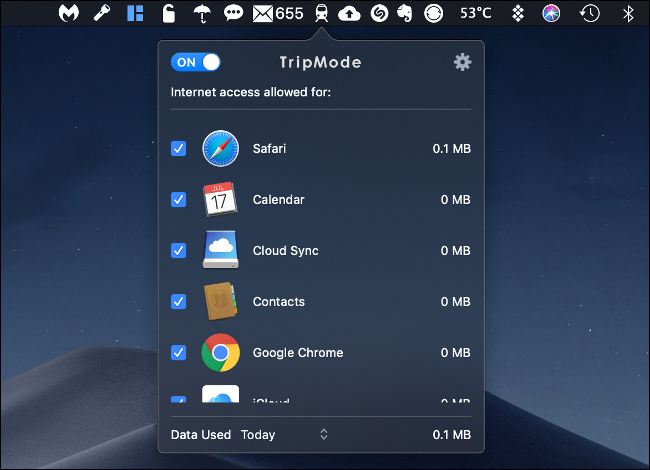Viewport: 650px width, 470px height.
Task: Uncheck Safari internet access checkbox
Action: [178, 149]
